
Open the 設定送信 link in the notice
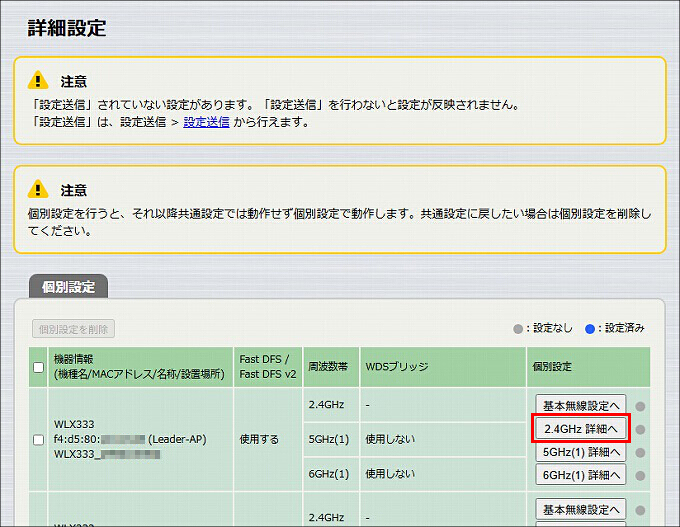click(x=206, y=122)
